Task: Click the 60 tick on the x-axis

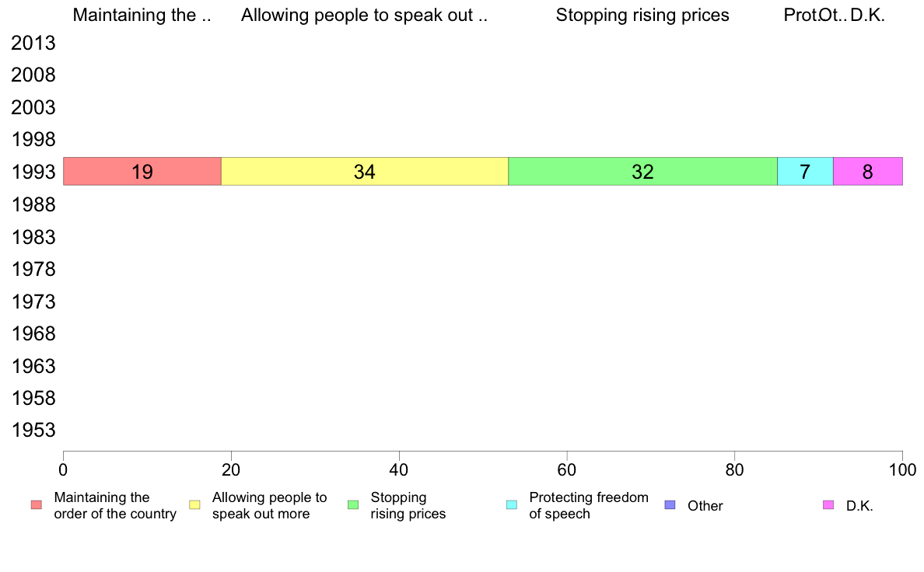Action: coord(567,469)
